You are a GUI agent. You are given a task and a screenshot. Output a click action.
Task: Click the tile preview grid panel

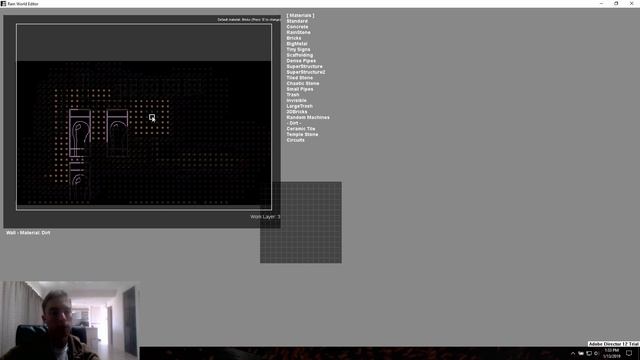click(301, 222)
